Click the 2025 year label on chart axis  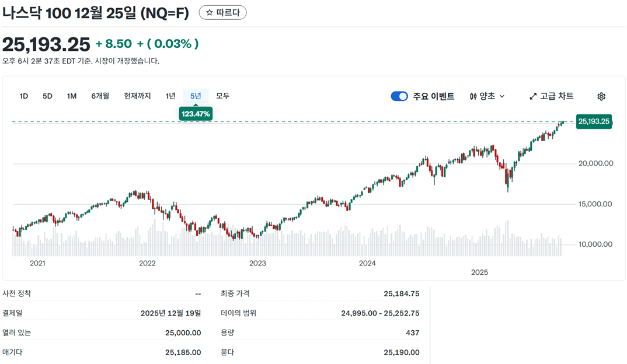[479, 272]
